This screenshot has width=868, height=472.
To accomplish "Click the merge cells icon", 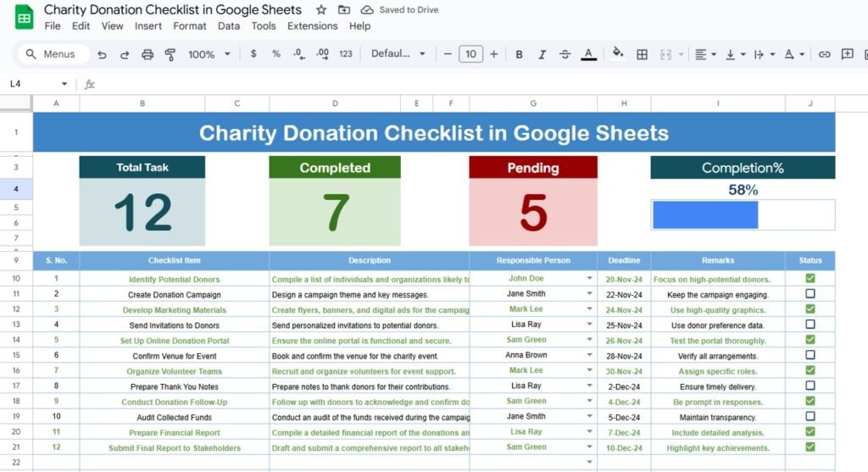I will [x=665, y=54].
